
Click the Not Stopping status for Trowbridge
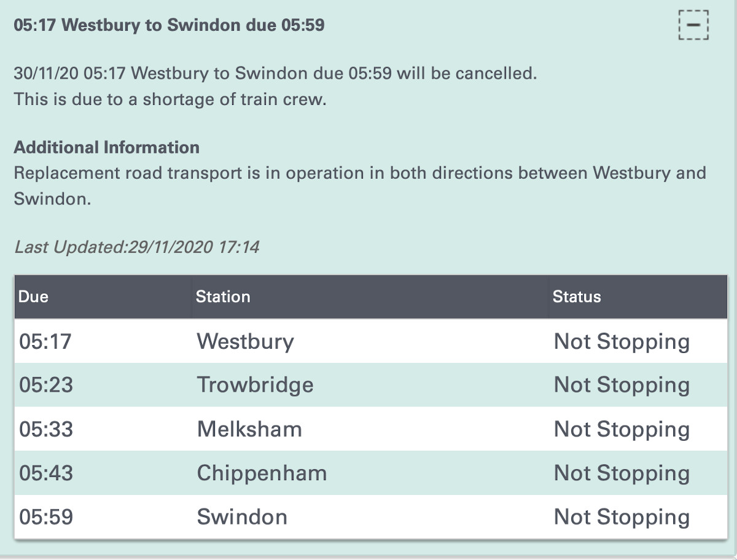tap(622, 385)
